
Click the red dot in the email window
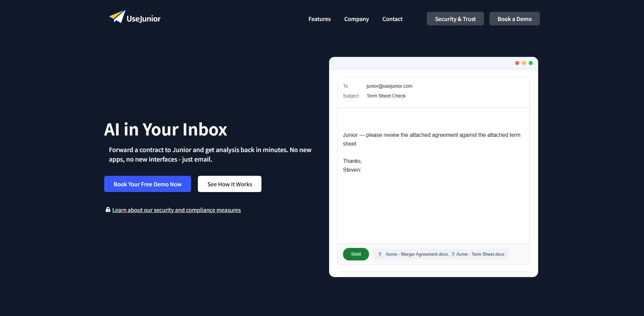pos(517,63)
